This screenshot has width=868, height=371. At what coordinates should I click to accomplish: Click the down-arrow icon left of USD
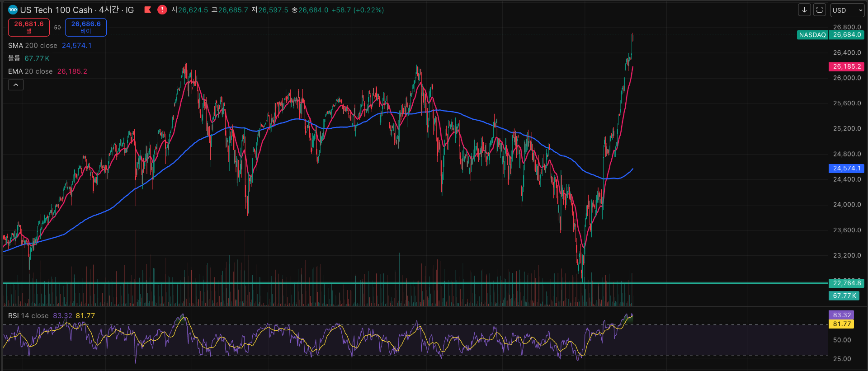point(804,10)
